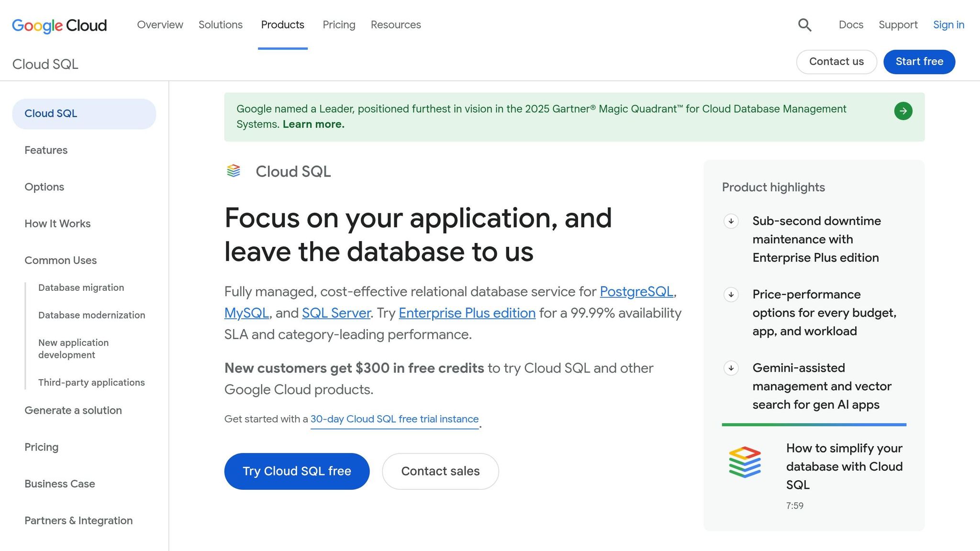This screenshot has height=551, width=980.
Task: Expand Gemini-assisted management highlight arrow
Action: (x=731, y=368)
